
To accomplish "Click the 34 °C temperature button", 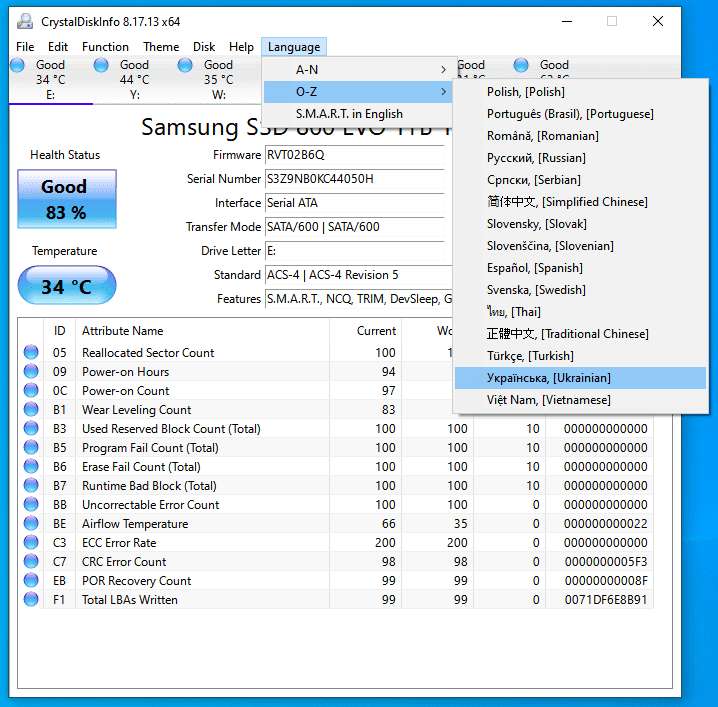I will tap(67, 286).
